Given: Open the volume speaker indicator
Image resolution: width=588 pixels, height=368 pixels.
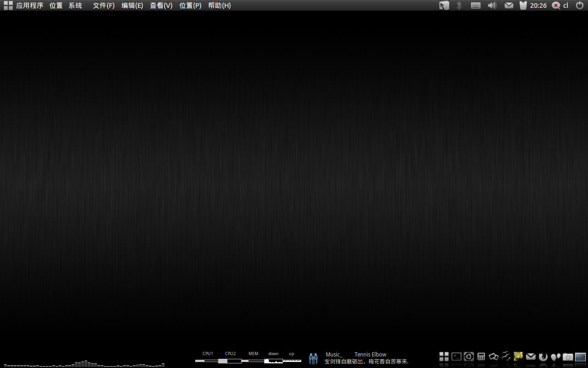Looking at the screenshot, I should point(492,6).
